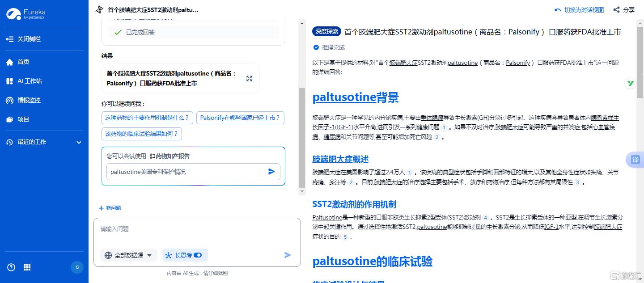The height and width of the screenshot is (283, 644).
Task: Click the translate floating button on right edge
Action: [x=635, y=160]
